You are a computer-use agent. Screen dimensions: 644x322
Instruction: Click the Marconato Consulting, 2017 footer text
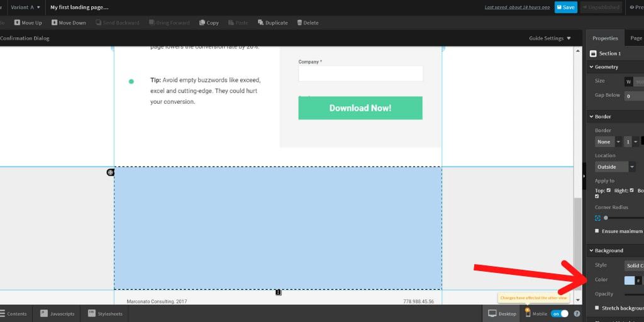tap(157, 301)
